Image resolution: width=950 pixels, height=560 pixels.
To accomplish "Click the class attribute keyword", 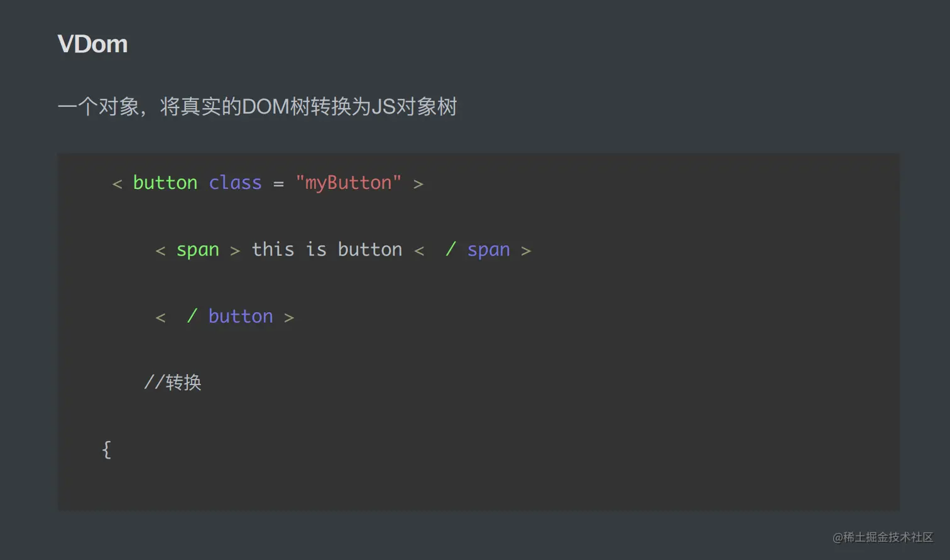I will [x=235, y=183].
